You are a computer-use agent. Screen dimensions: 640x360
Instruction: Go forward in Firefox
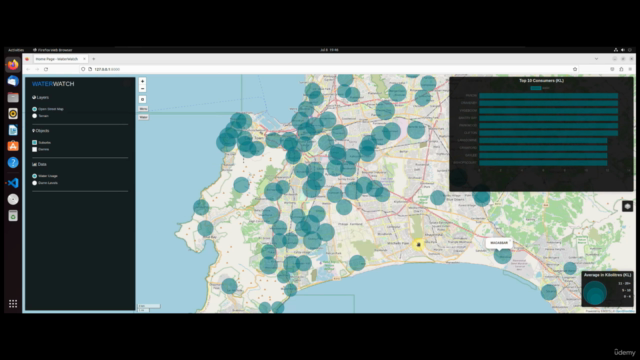click(x=37, y=69)
